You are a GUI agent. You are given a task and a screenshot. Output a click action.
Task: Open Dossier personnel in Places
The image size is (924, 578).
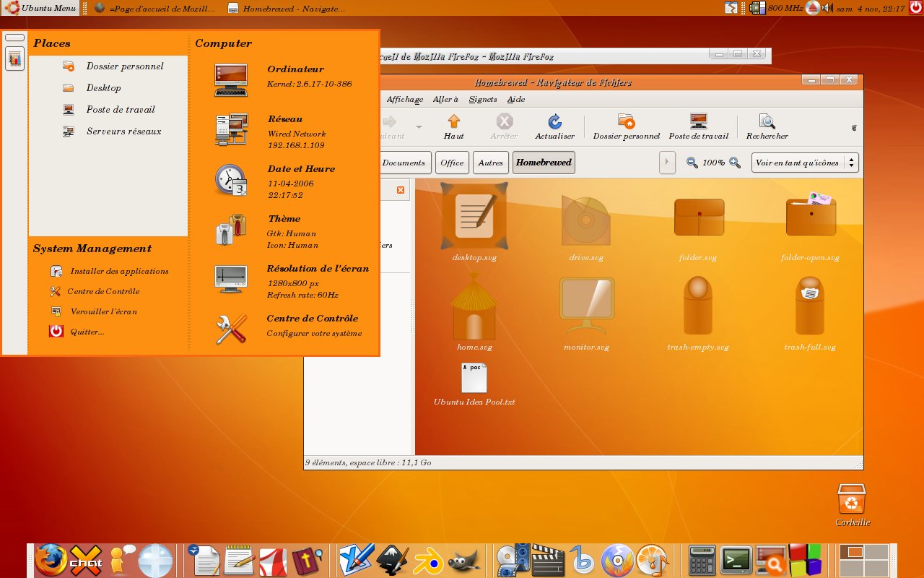coord(113,66)
